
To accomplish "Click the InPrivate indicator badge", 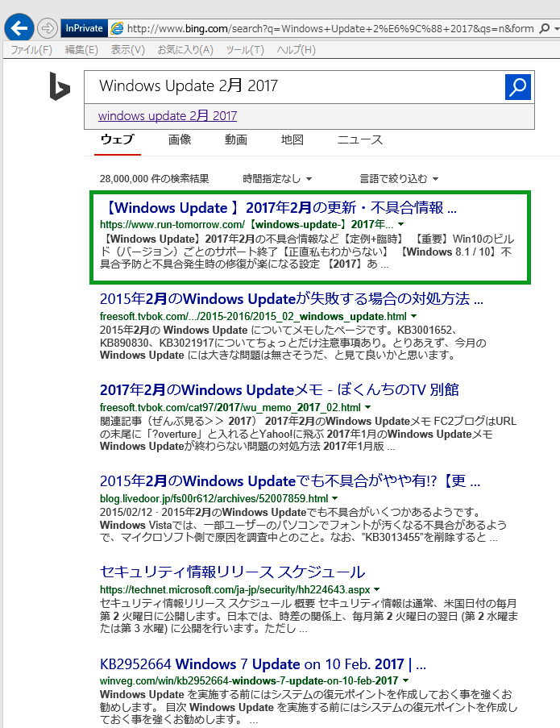I will click(84, 28).
